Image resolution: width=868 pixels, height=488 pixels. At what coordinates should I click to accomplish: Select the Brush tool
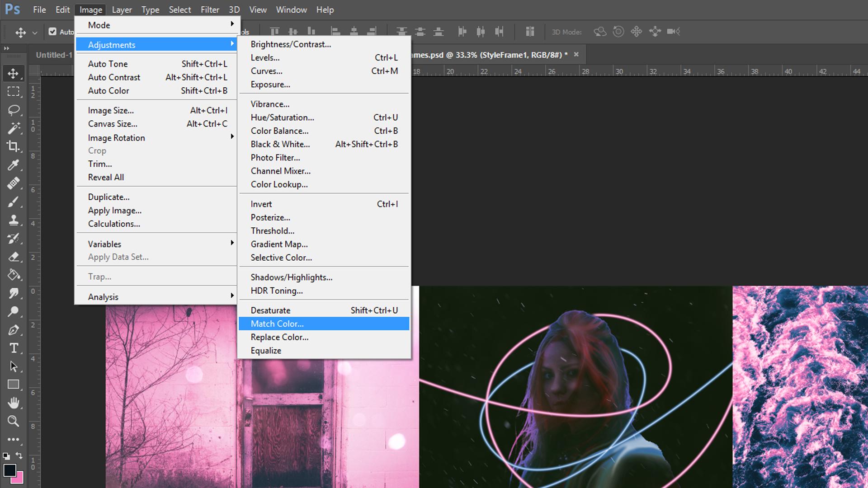14,202
